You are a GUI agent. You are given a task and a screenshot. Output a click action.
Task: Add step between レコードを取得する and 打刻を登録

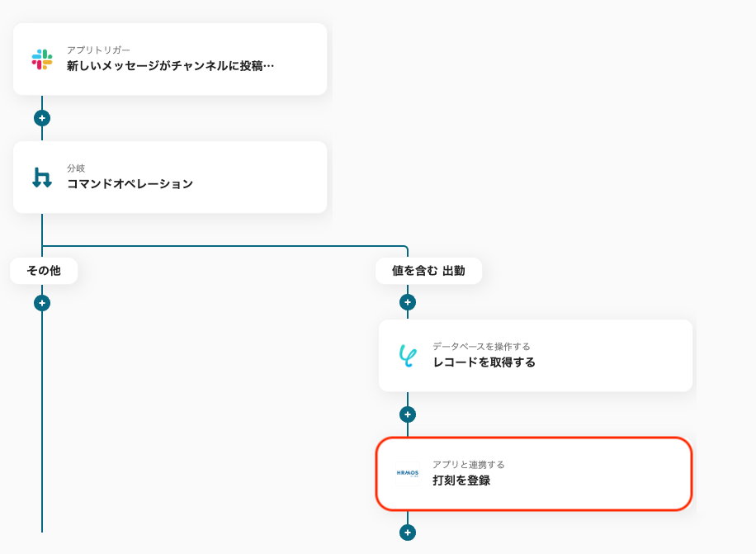point(408,414)
